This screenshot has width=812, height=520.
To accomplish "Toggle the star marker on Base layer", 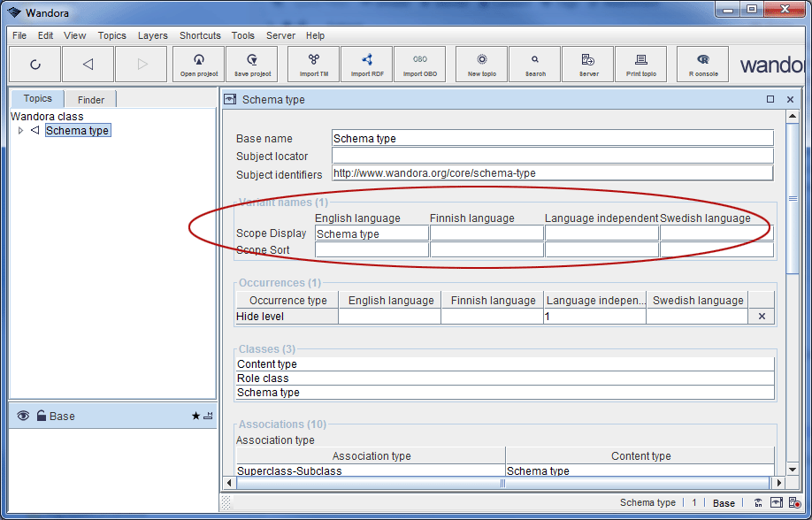I will (195, 416).
